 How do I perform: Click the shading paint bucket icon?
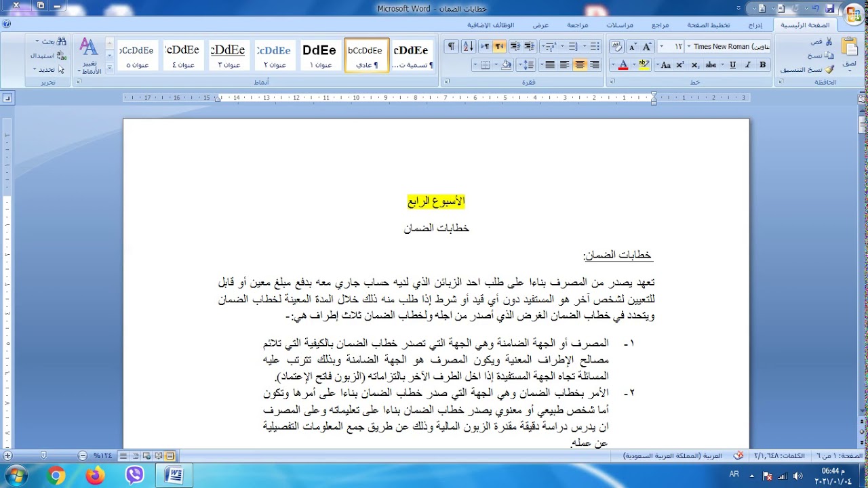pos(506,65)
